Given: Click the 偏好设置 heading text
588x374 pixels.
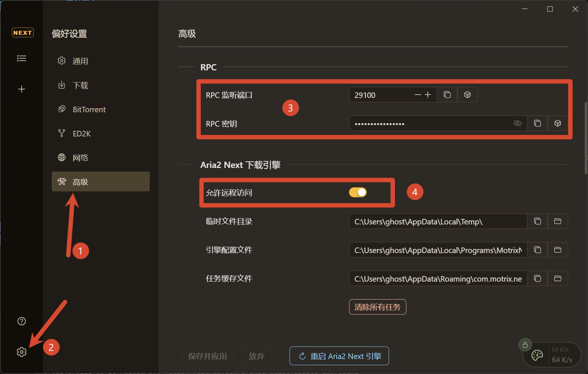Looking at the screenshot, I should (x=69, y=34).
